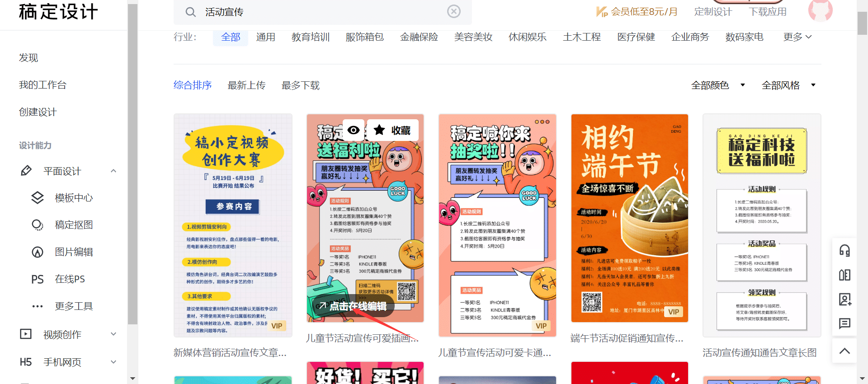Viewport: 868px width, 384px height.
Task: Click 点击在线编辑 button
Action: [x=353, y=306]
